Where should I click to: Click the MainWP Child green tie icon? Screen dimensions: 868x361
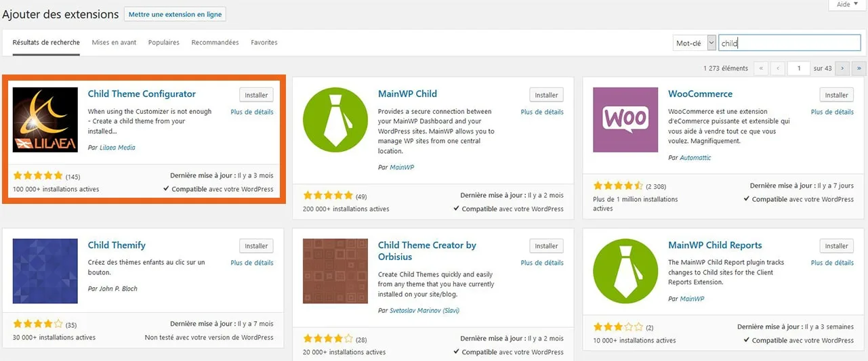(x=335, y=120)
